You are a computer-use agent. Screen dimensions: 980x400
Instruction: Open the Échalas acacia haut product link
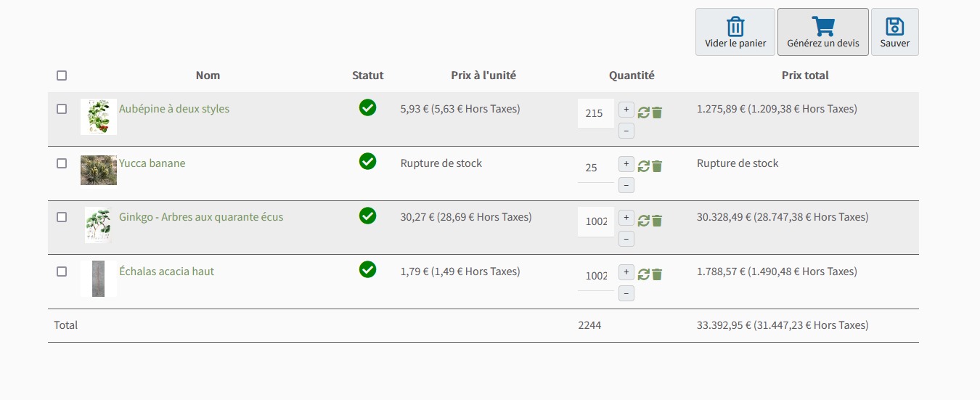(166, 272)
